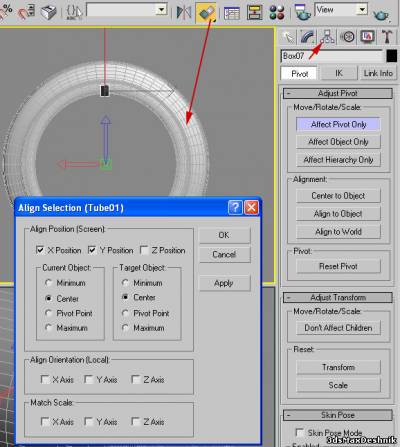Viewport: 400px width, 447px height.
Task: Click the Apply button in Align dialog
Action: 224,283
